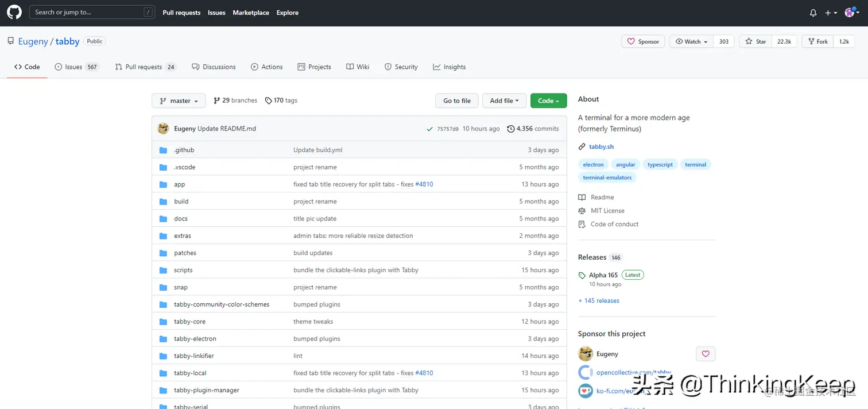The width and height of the screenshot is (868, 409).
Task: View the 1.2k forks count
Action: [x=844, y=41]
